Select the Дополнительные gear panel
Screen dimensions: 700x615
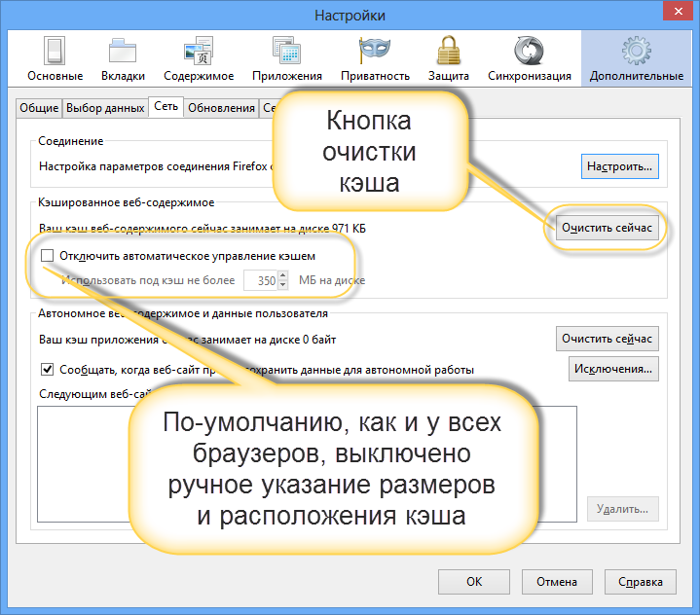point(636,58)
